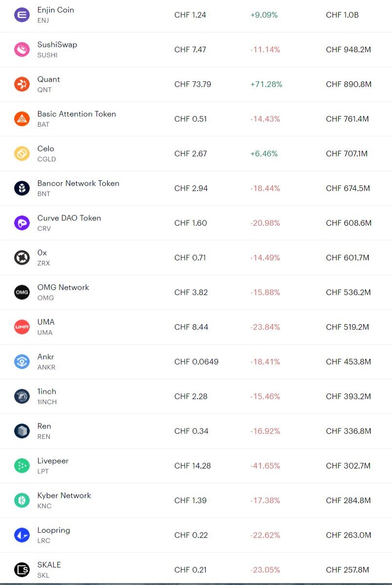Click the Ren asset name
Screen dimensions: 392x585
pyautogui.click(x=44, y=426)
